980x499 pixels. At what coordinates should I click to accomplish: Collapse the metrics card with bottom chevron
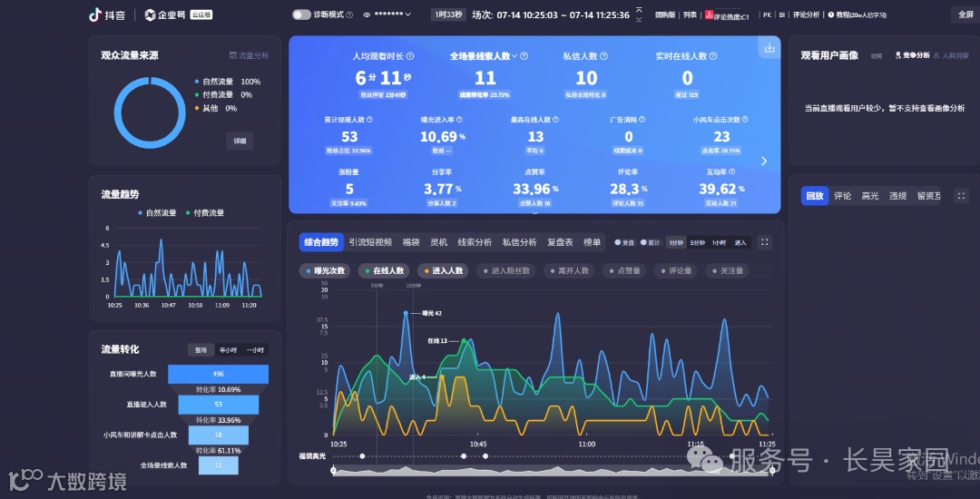click(x=534, y=213)
